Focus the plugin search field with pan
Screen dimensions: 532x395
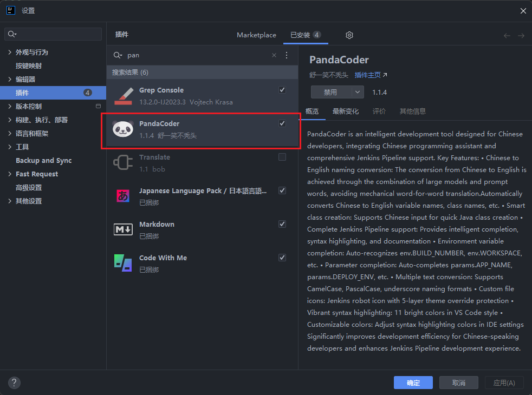tap(197, 55)
